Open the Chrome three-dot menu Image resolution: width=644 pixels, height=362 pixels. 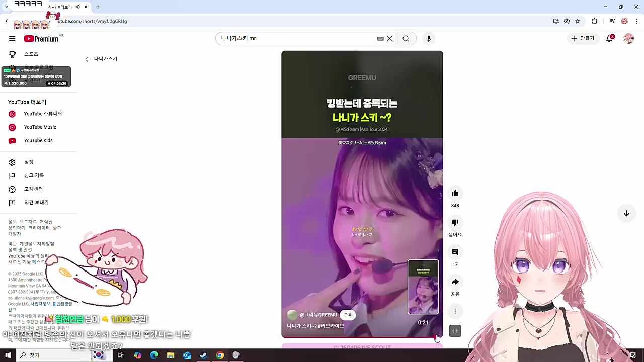click(636, 21)
